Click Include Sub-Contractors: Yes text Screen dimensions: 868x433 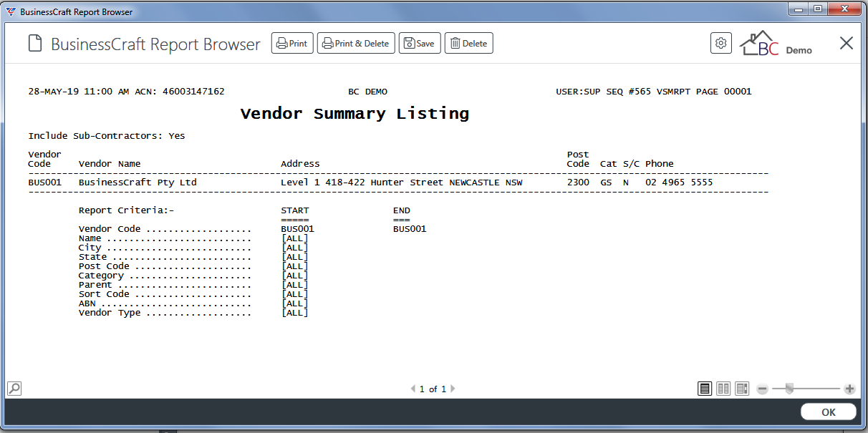click(107, 136)
